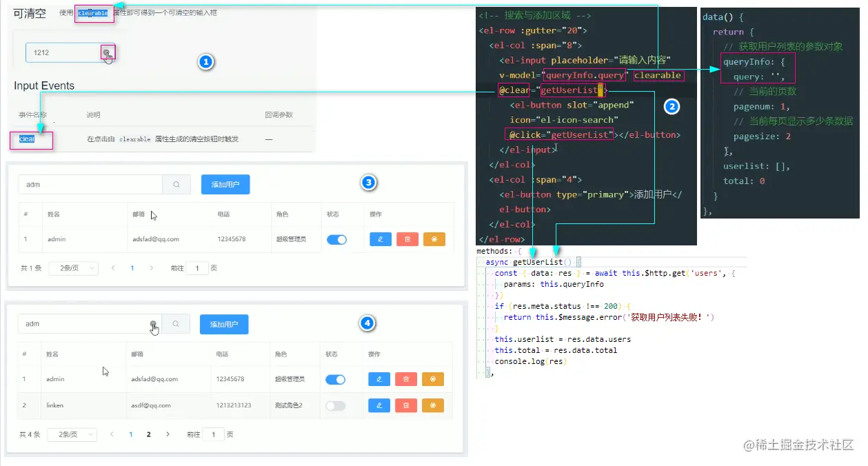
Task: Select page 1 in the 共 1 条 pagination
Action: click(132, 268)
